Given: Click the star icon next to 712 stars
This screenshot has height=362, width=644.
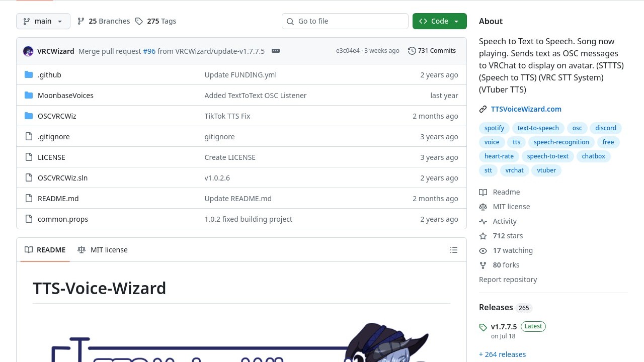Looking at the screenshot, I should click(483, 236).
